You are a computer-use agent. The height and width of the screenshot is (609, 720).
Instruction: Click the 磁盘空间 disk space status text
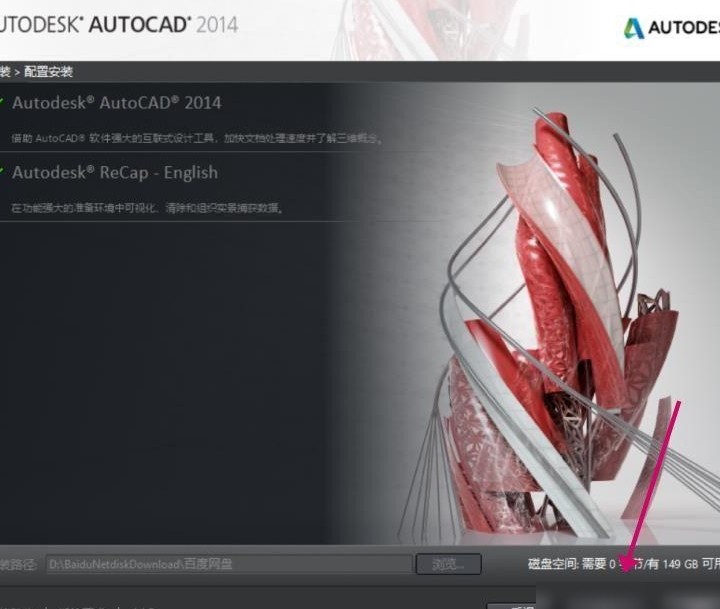[624, 564]
